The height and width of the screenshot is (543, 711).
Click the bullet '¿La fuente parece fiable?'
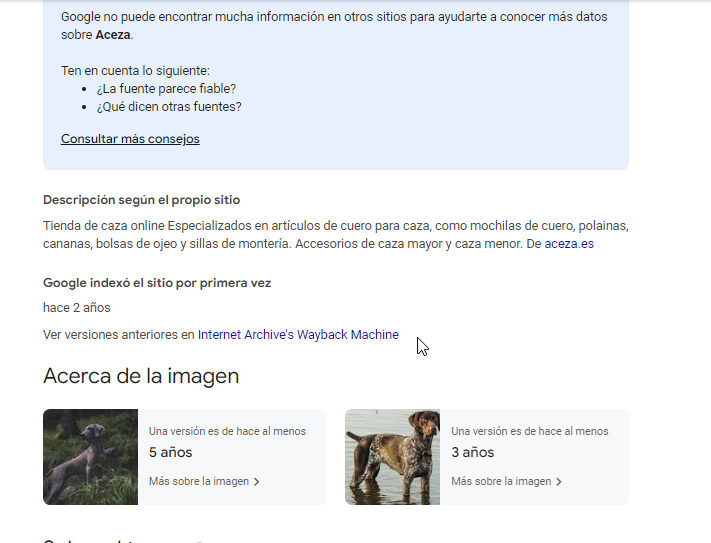tap(166, 89)
